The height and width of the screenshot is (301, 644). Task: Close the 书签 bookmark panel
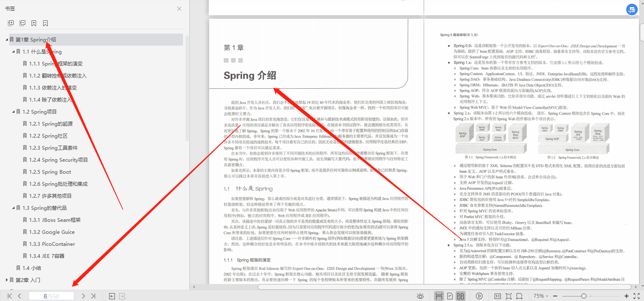[179, 9]
